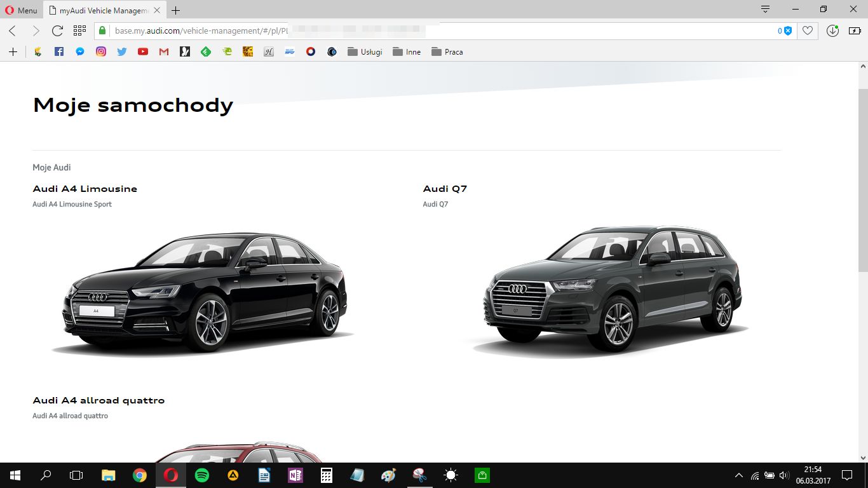The height and width of the screenshot is (488, 868).
Task: Open Windows search from taskbar
Action: click(46, 475)
